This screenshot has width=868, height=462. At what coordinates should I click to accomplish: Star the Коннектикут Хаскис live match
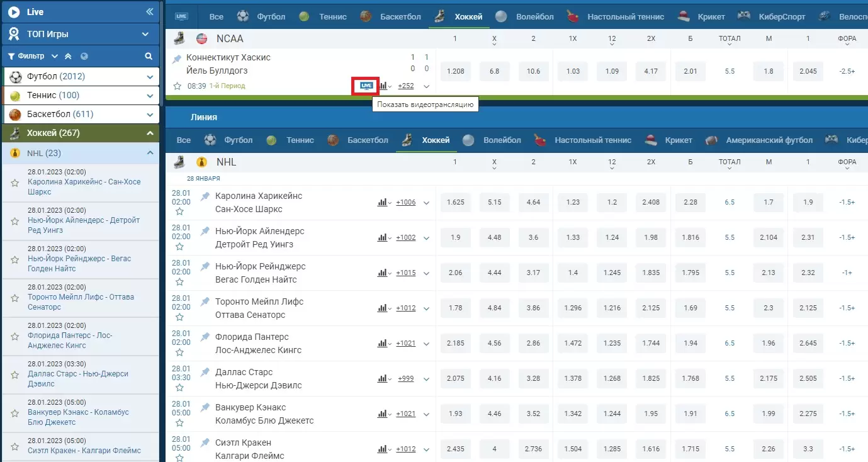(x=177, y=86)
